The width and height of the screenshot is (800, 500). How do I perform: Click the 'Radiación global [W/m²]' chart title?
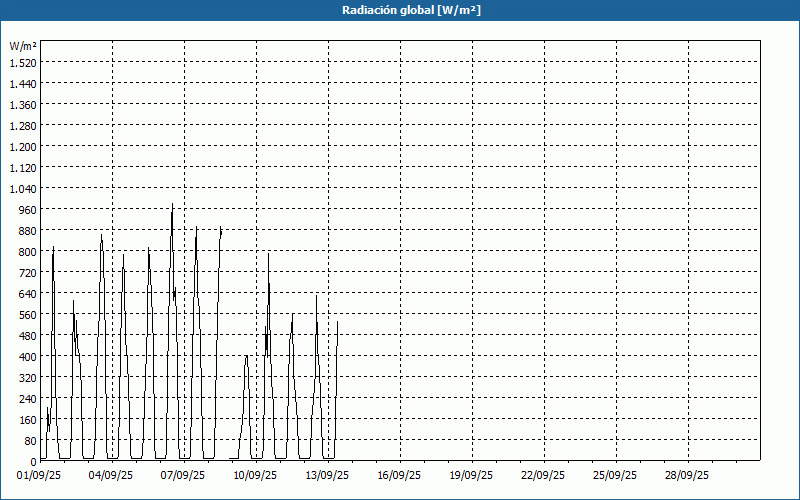click(411, 10)
